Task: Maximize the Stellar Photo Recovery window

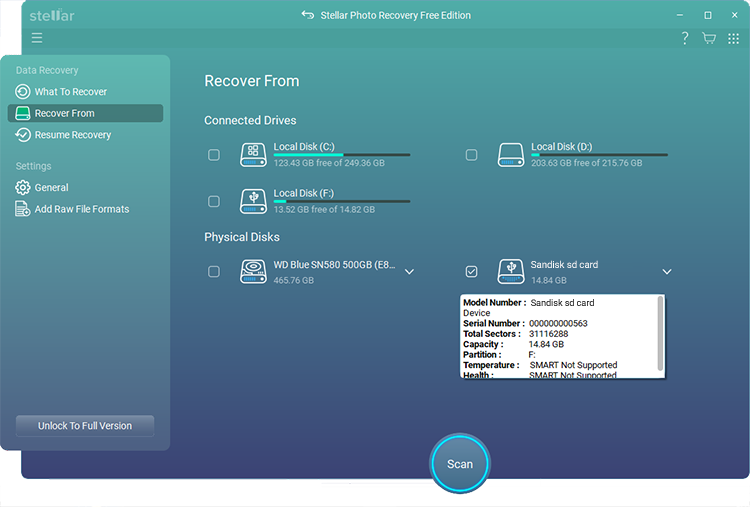Action: tap(707, 15)
